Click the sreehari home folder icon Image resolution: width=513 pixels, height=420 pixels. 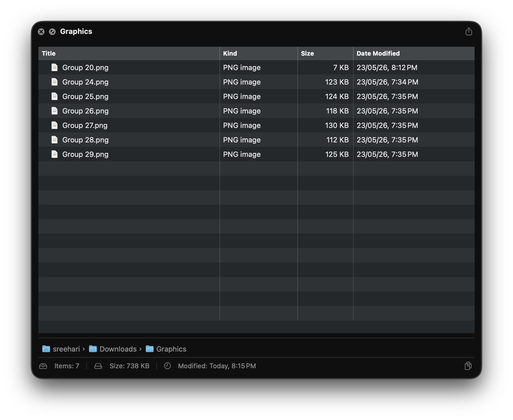[x=46, y=349]
